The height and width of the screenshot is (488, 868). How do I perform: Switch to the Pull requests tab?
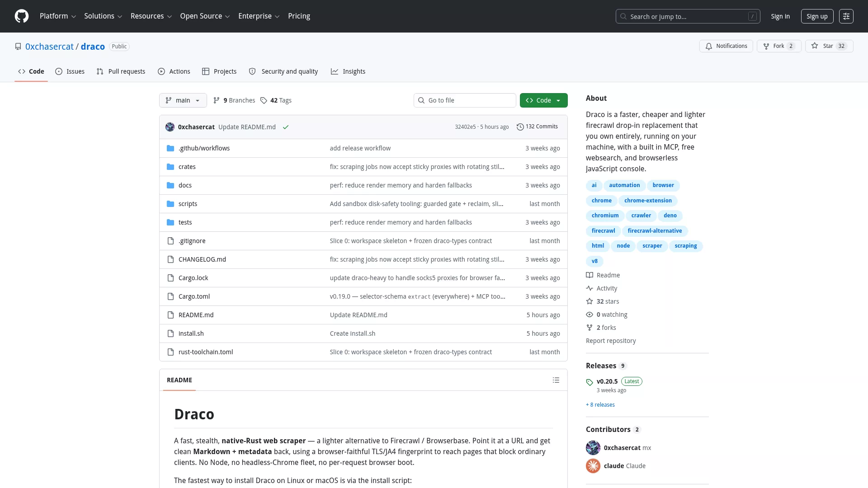121,71
